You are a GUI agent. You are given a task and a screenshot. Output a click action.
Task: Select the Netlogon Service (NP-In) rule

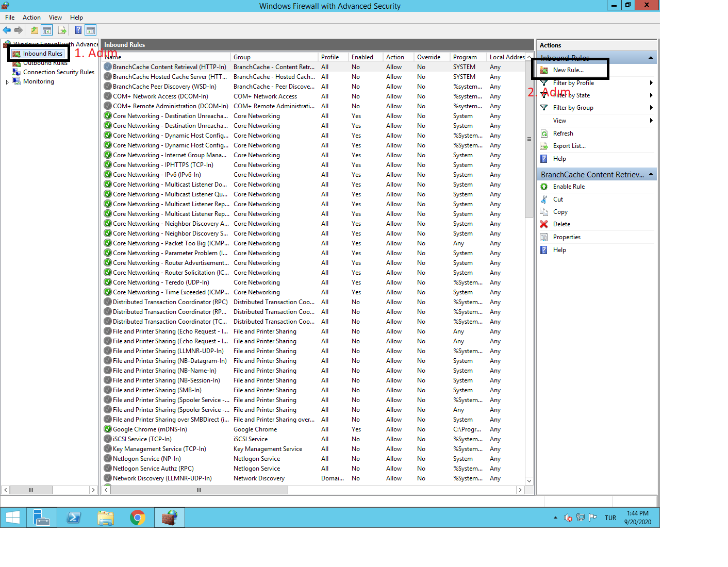click(147, 459)
